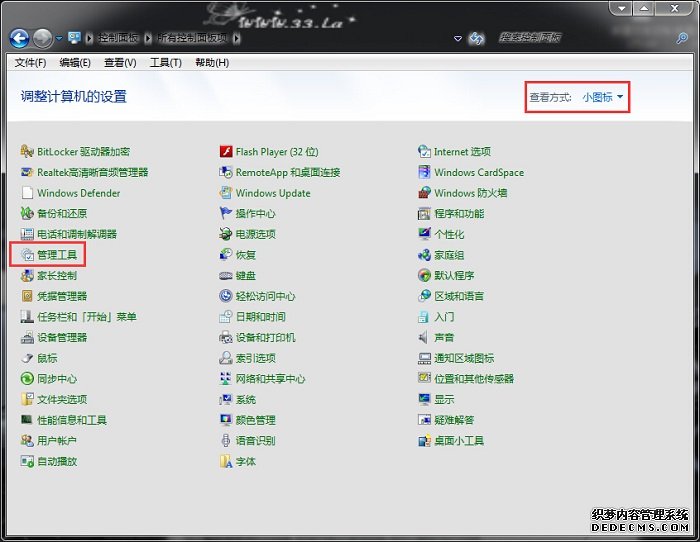Screen dimensions: 700x542
Task: Open the 帮助(H) menu
Action: pos(212,63)
